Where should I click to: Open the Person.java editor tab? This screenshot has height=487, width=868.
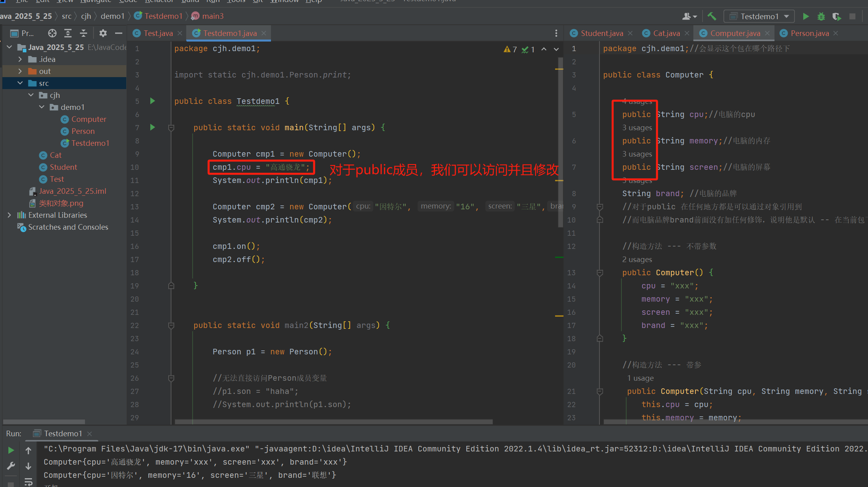pyautogui.click(x=810, y=33)
